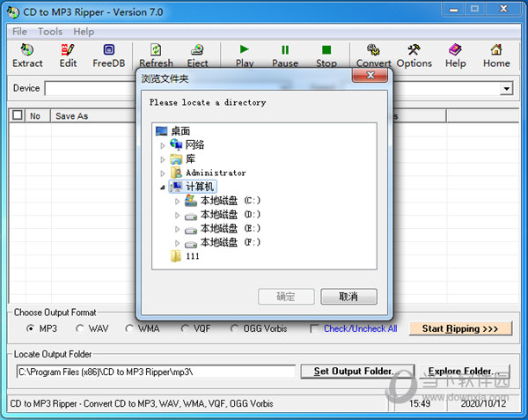Expand the D: drive arrow
Screen dimensions: 528x420
coord(177,215)
